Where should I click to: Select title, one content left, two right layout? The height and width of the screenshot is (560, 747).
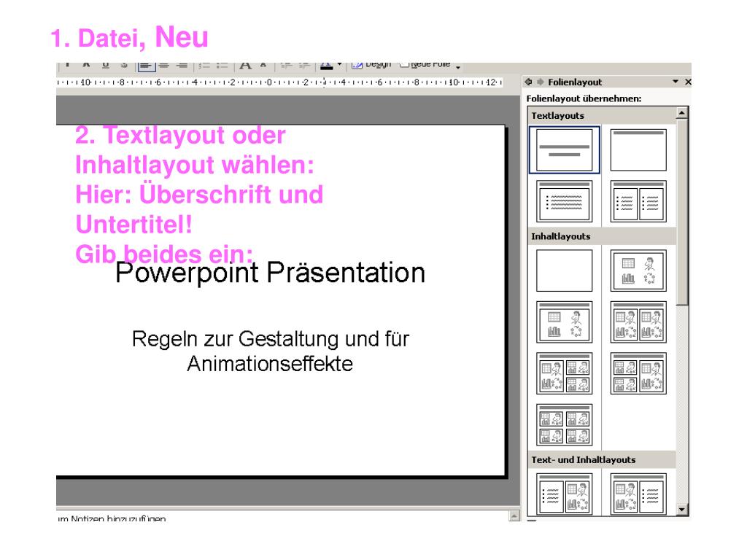coord(564,373)
